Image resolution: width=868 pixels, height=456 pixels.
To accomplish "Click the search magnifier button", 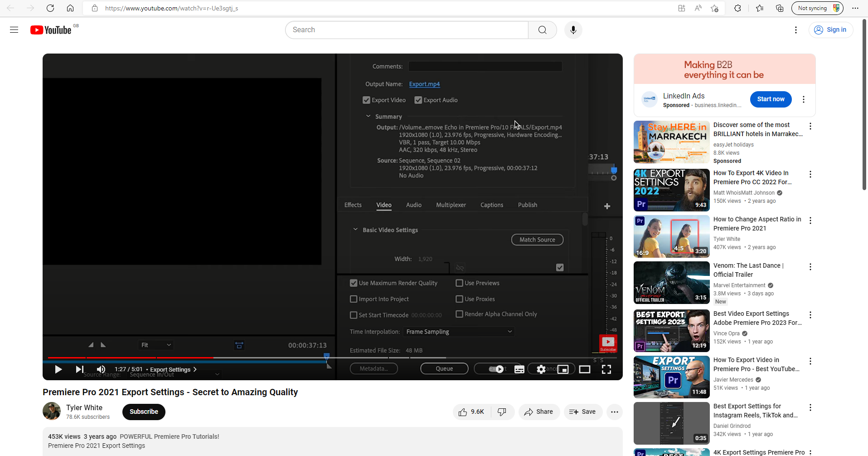I will pyautogui.click(x=542, y=30).
